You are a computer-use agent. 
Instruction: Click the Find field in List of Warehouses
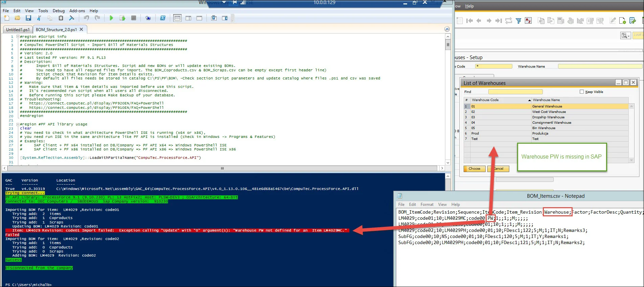515,92
